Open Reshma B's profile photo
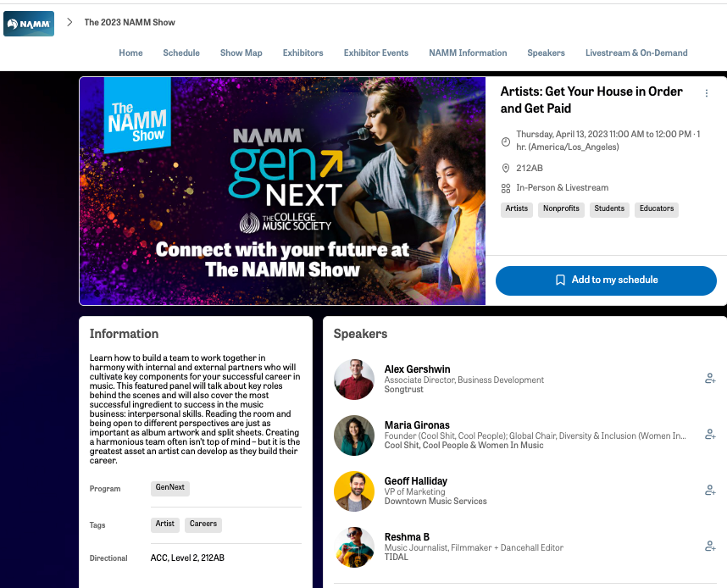Viewport: 727px width, 588px height. click(x=354, y=547)
